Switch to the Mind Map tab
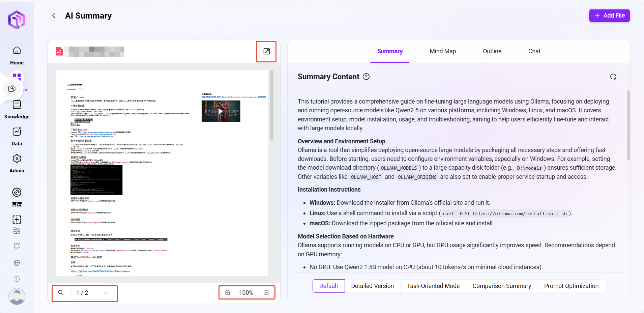 (442, 51)
